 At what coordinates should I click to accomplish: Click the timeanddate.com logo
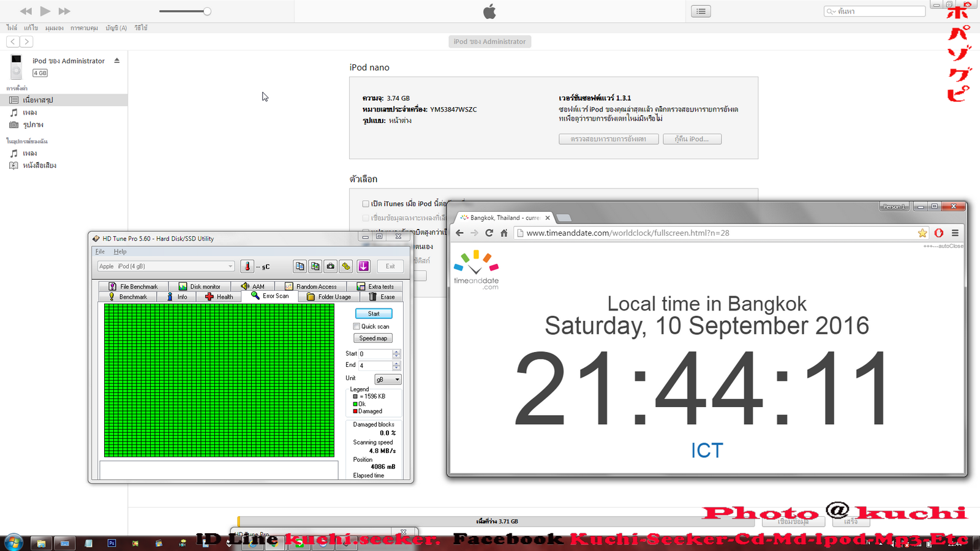(477, 270)
